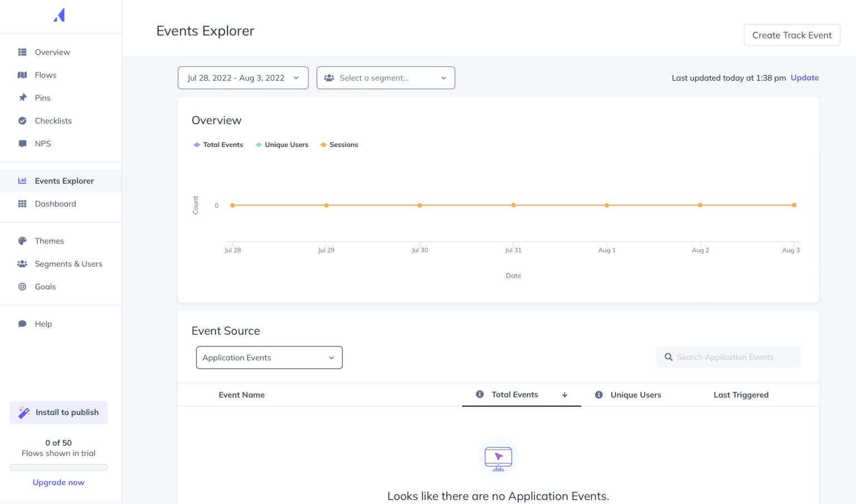Open the Help chat icon
The image size is (856, 504).
pos(22,324)
